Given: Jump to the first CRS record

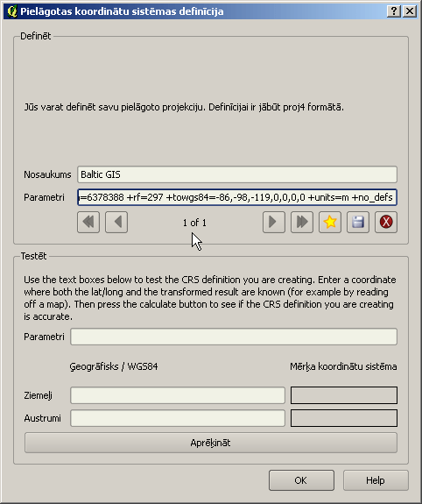Looking at the screenshot, I should click(88, 222).
